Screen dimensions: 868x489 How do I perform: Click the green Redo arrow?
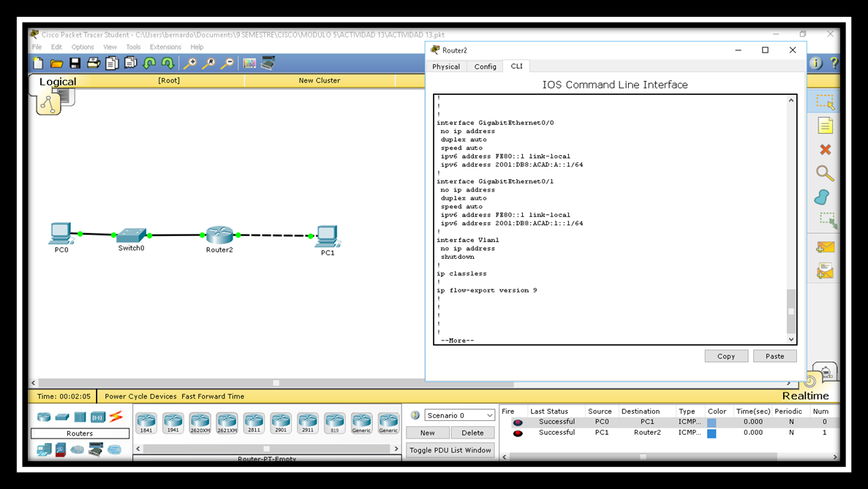click(x=167, y=63)
